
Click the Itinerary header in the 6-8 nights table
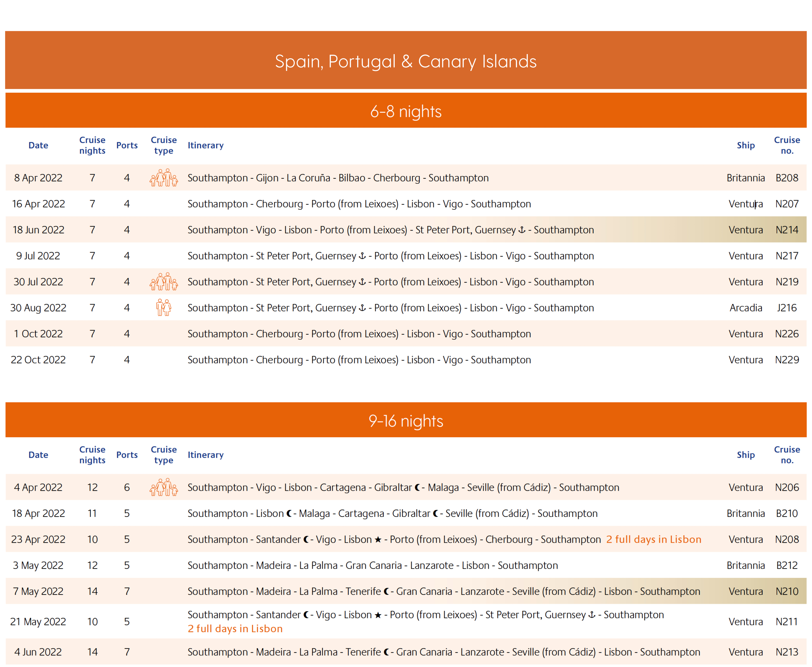pyautogui.click(x=205, y=145)
